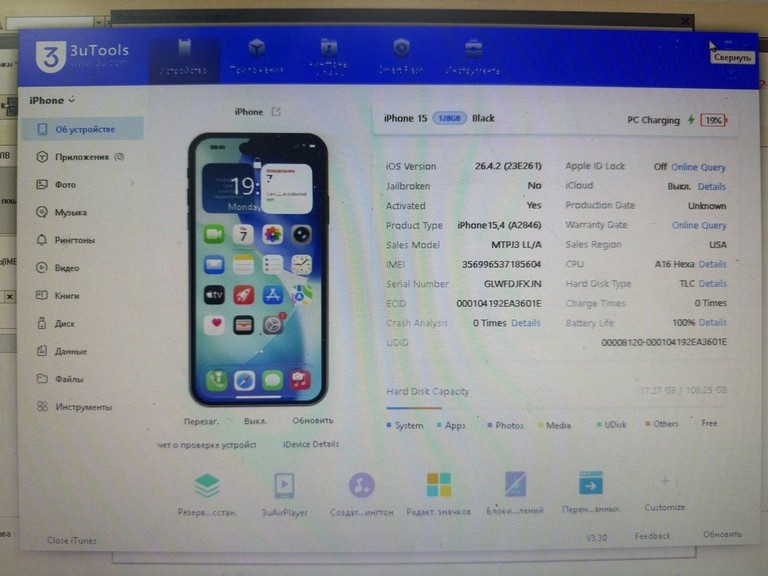Click the 3uTools logo
Image resolution: width=768 pixels, height=576 pixels.
pos(82,56)
